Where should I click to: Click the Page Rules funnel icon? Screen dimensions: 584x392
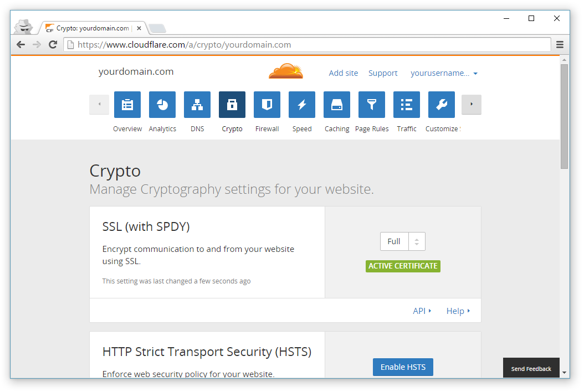(371, 105)
